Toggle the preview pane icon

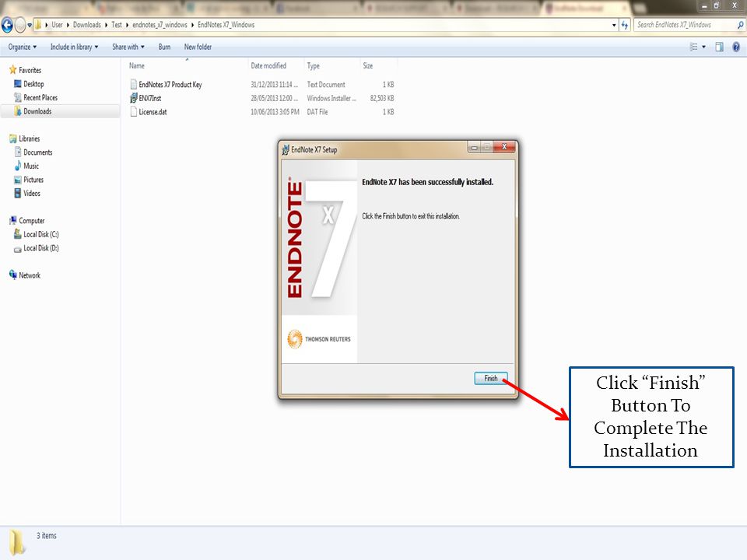click(x=719, y=47)
